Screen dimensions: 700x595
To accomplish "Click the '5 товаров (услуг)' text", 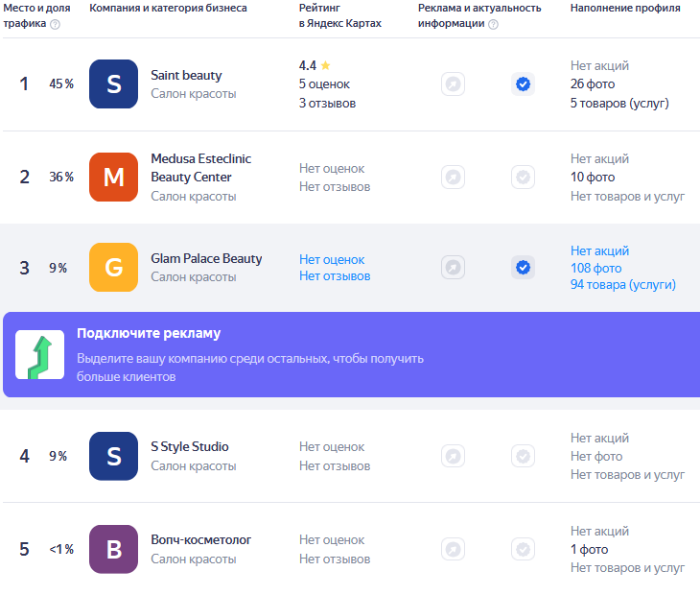I will pos(619,104).
